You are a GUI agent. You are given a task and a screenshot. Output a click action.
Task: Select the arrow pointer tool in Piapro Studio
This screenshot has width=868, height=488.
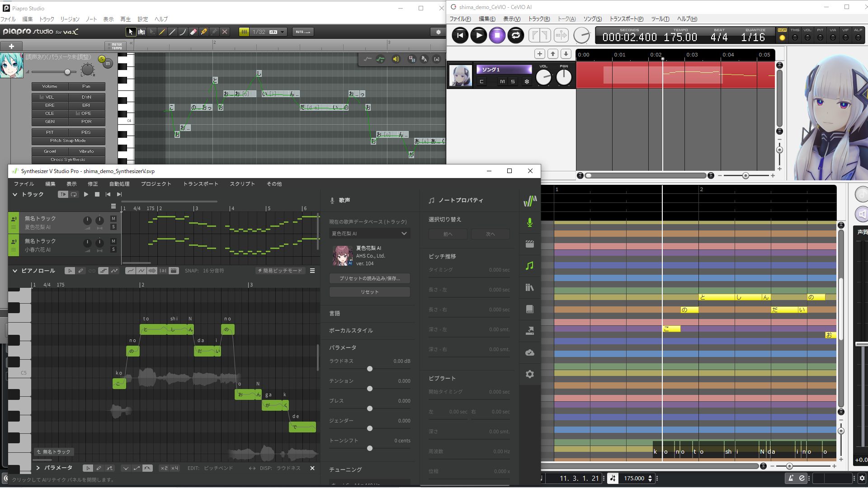coord(131,32)
